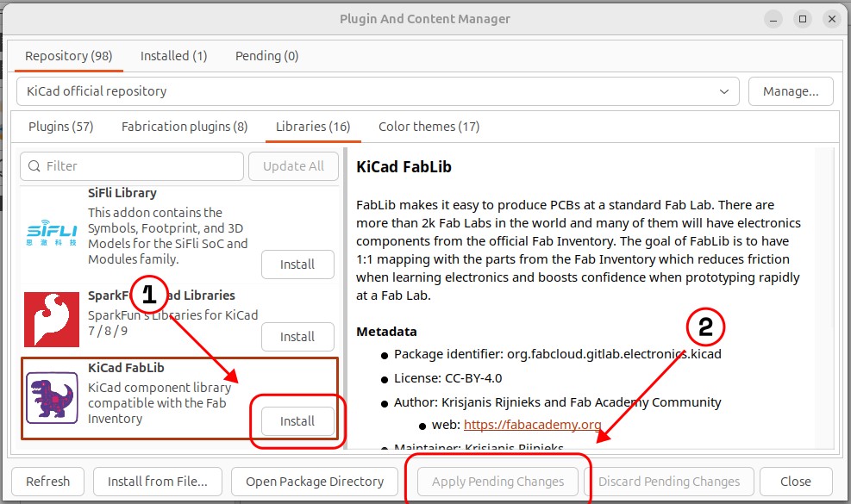This screenshot has width=851, height=504.
Task: Click the Filter search field
Action: 129,165
